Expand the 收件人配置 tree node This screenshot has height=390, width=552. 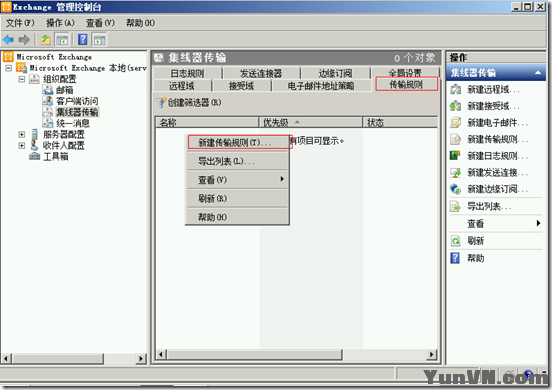tap(22, 145)
